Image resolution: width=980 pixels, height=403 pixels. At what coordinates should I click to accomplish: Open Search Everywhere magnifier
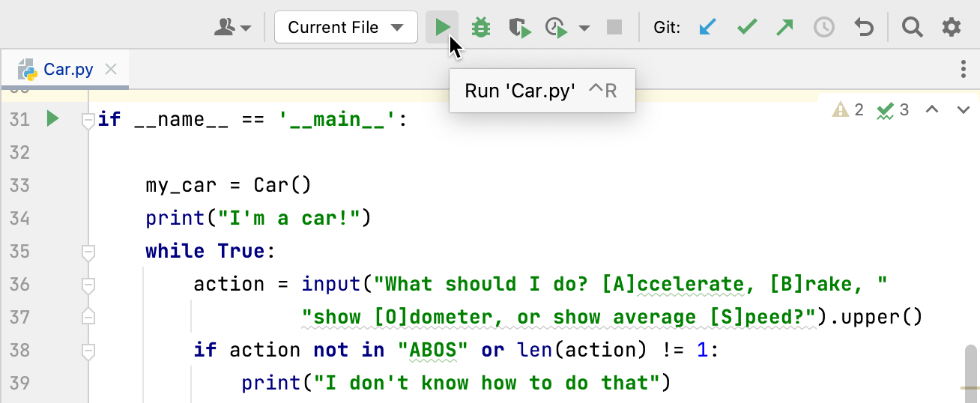click(912, 28)
